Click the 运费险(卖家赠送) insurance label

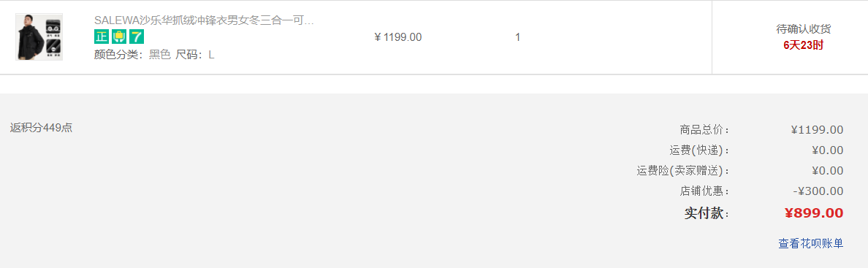[684, 171]
